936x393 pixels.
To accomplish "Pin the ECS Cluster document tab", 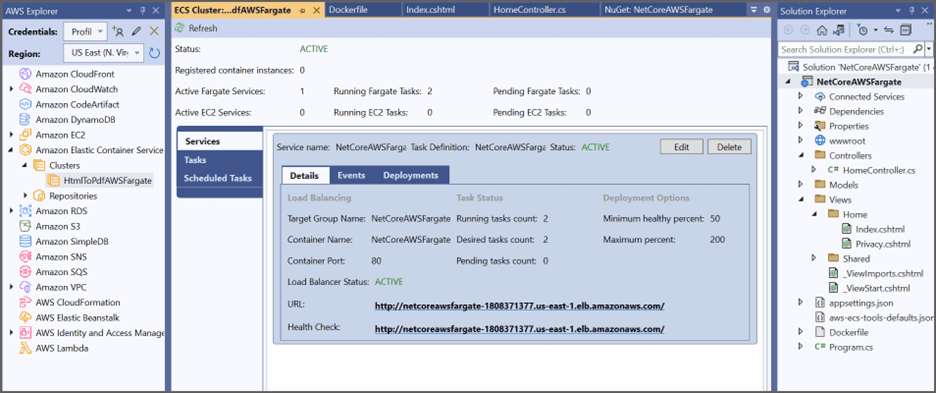I will (x=302, y=10).
